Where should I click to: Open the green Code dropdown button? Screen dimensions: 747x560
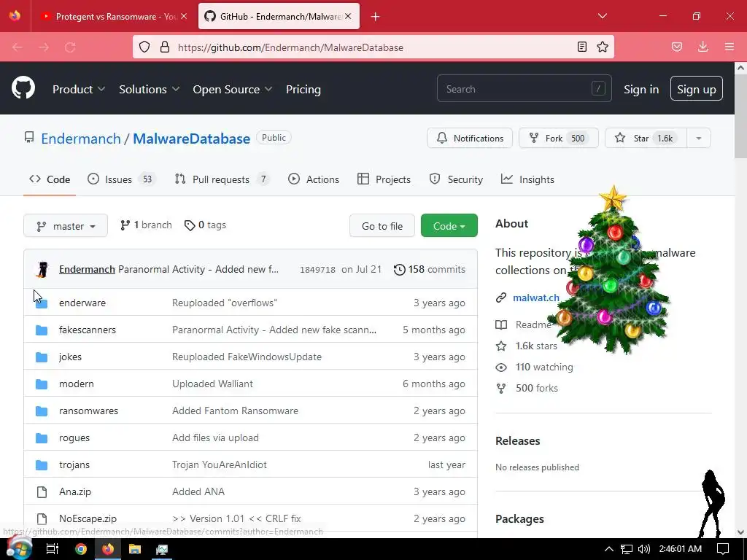coord(449,226)
